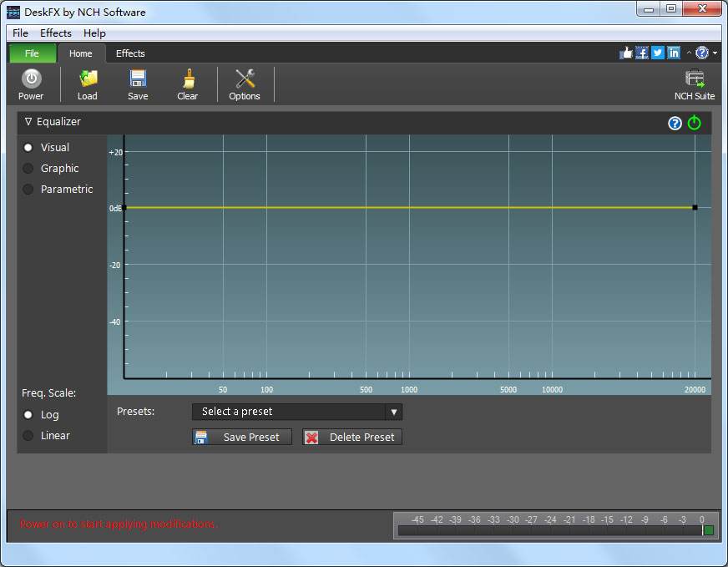The image size is (728, 567).
Task: Click the 1000 frequency axis label
Action: coord(409,390)
